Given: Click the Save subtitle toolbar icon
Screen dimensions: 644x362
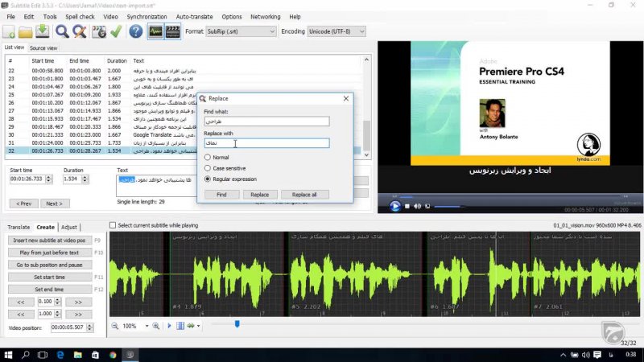Looking at the screenshot, I should [x=43, y=31].
